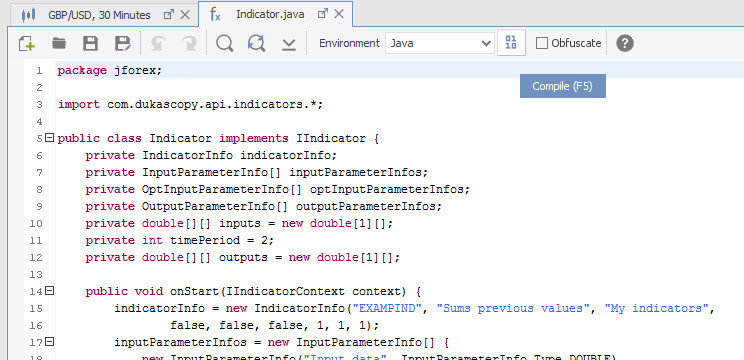This screenshot has width=744, height=360.
Task: Click the Save As icon
Action: point(122,43)
